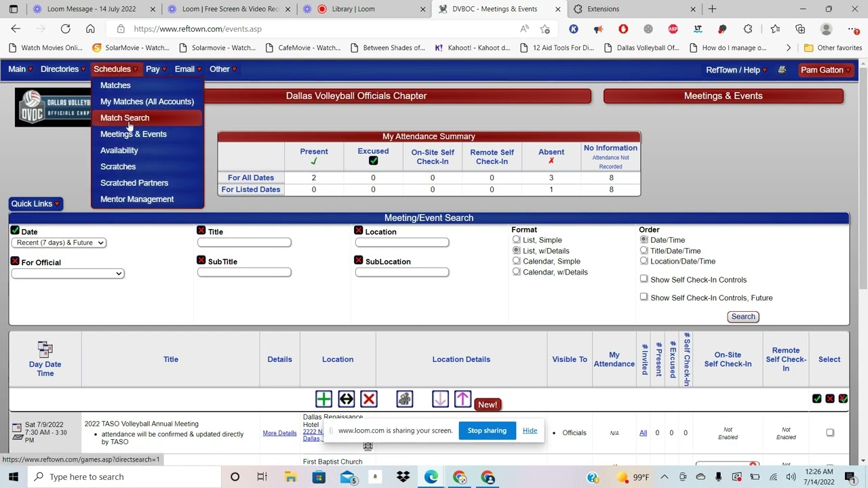The height and width of the screenshot is (488, 868).
Task: Toggle the SubLocation filter checkbox
Action: 358,260
